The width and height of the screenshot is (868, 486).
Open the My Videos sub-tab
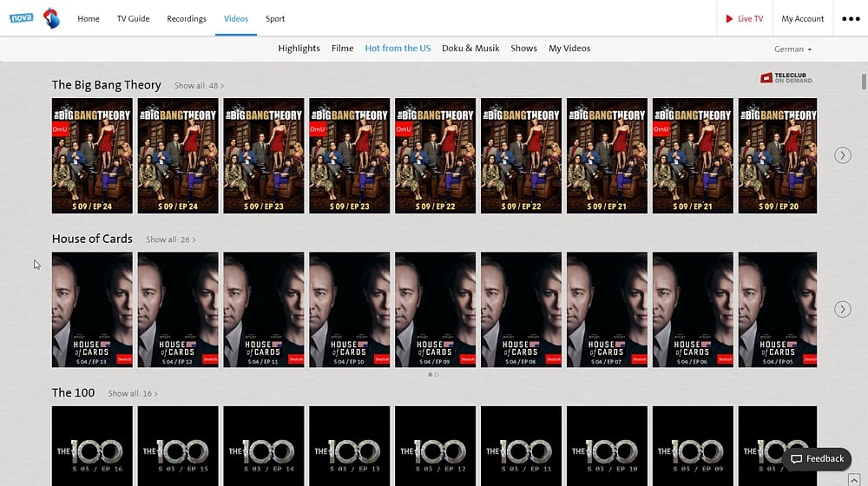pyautogui.click(x=569, y=48)
